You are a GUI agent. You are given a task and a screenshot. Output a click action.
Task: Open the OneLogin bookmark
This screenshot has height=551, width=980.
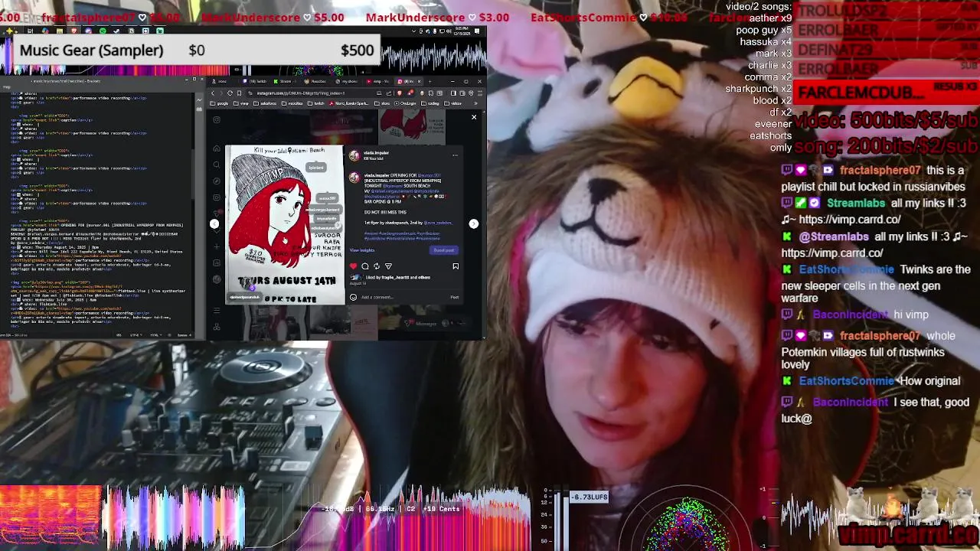(x=405, y=103)
